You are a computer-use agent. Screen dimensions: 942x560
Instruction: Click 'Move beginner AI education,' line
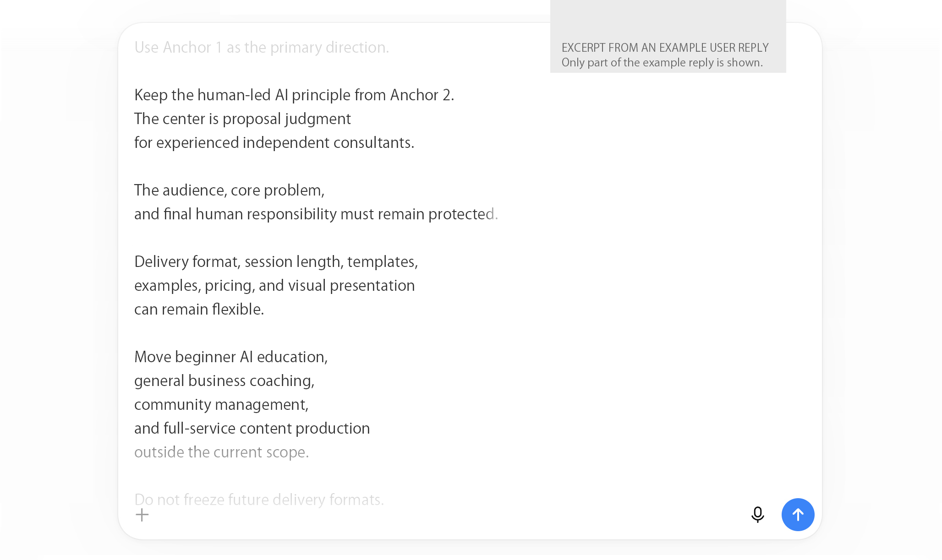(x=231, y=357)
